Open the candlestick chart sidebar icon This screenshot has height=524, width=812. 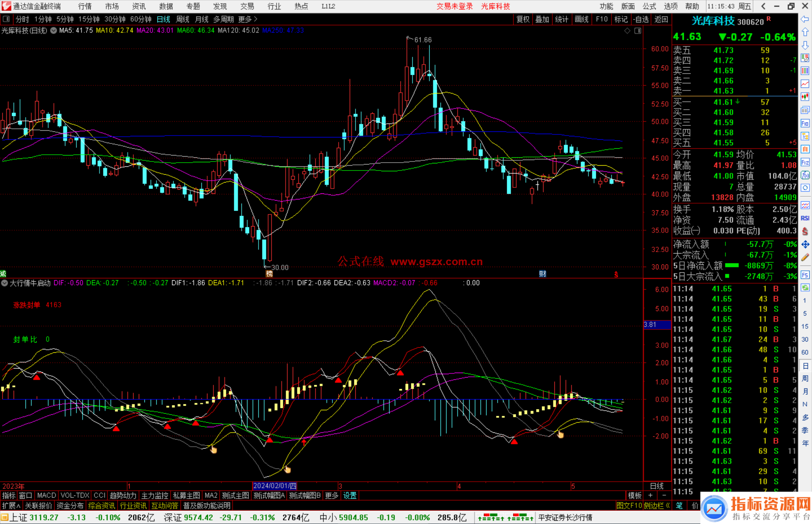(x=805, y=97)
